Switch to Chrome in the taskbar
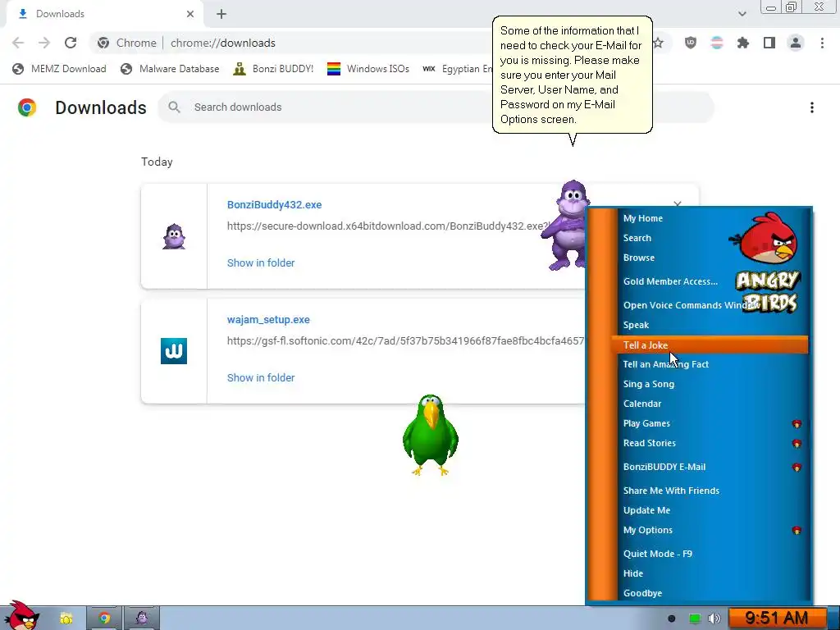Screen dimensions: 840x630 pos(104,619)
